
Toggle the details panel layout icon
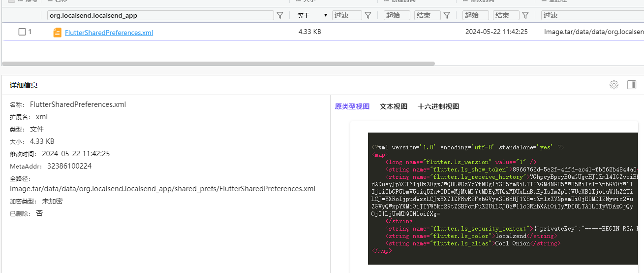click(632, 85)
